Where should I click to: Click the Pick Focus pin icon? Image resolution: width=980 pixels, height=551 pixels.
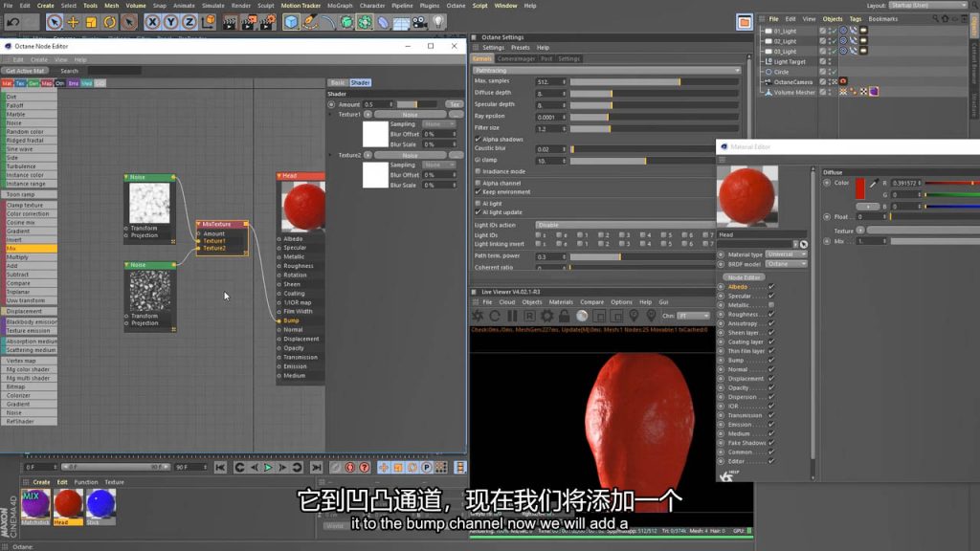[634, 316]
